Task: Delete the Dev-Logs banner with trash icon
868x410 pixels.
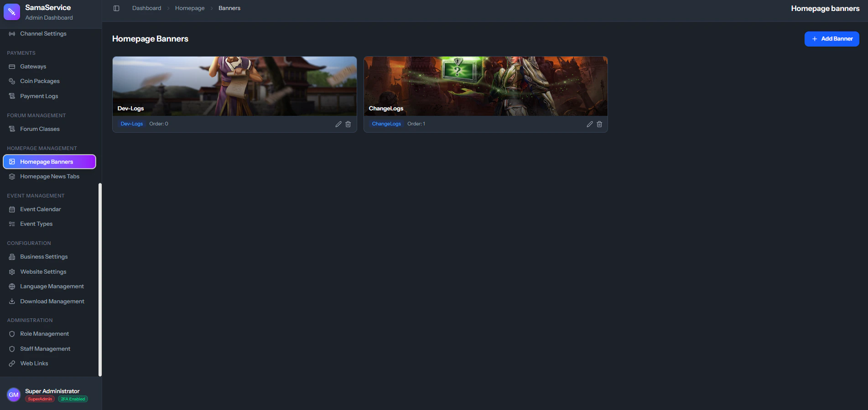Action: click(348, 124)
